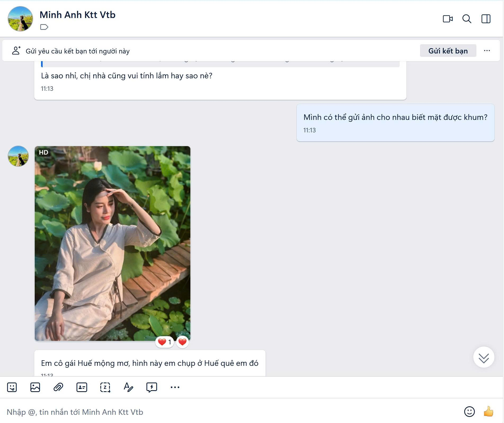Share a contact card

[82, 387]
